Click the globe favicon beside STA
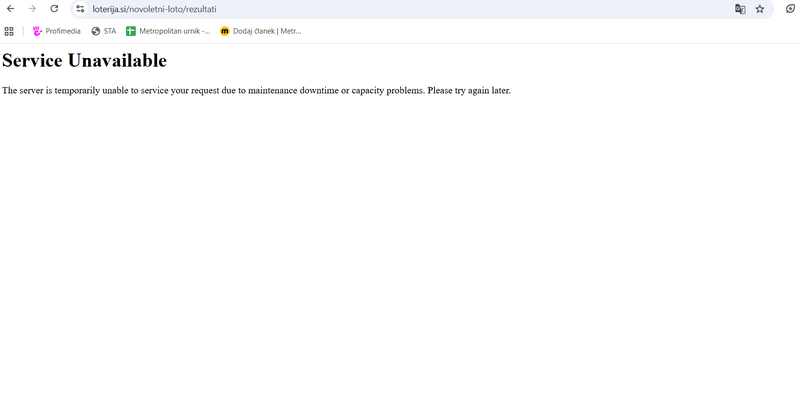 [96, 31]
